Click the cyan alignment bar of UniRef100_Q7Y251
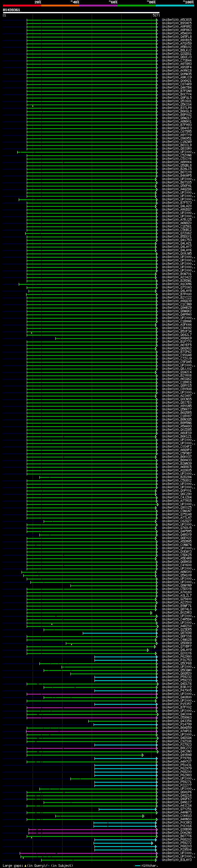 [x=128, y=809]
